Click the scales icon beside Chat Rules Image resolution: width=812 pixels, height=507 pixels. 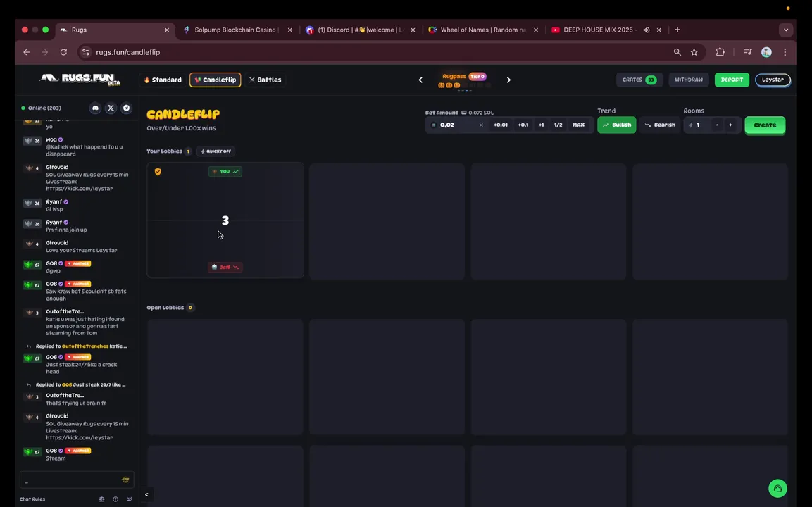click(101, 499)
